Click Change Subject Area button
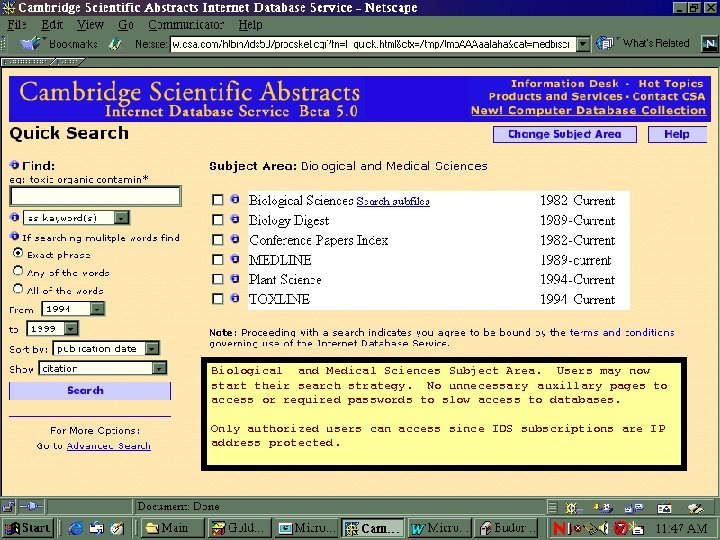720x540 pixels. [565, 135]
